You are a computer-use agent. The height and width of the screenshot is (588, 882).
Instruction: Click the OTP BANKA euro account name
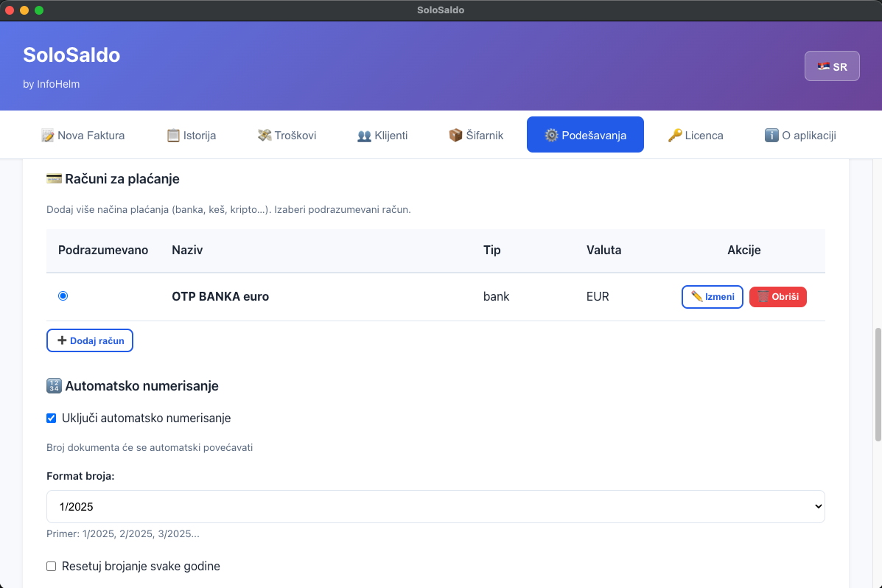point(220,297)
